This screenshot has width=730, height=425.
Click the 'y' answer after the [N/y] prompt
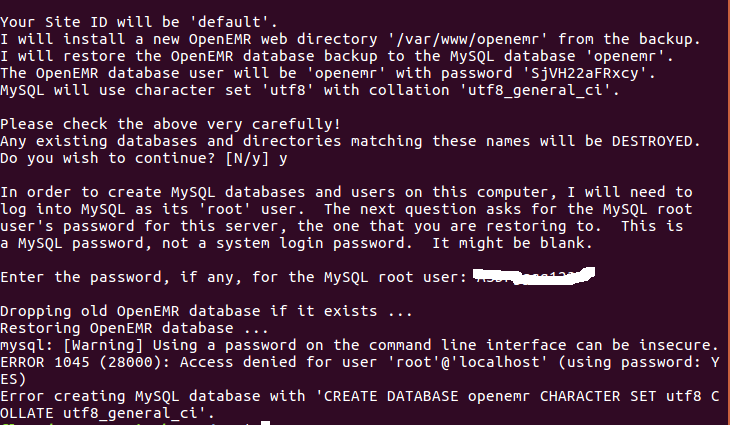pyautogui.click(x=283, y=159)
